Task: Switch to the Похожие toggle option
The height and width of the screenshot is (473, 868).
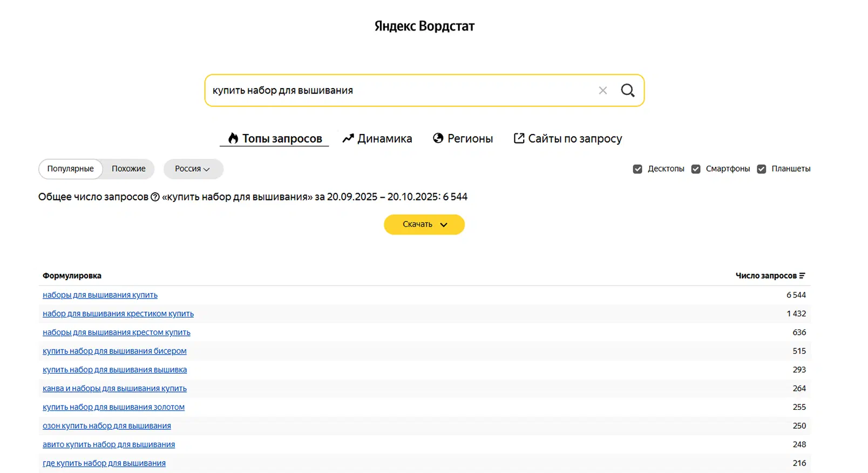Action: [x=128, y=169]
